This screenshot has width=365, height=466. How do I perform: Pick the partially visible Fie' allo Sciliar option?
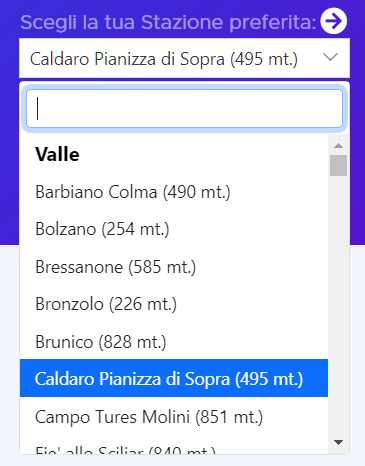(x=174, y=445)
